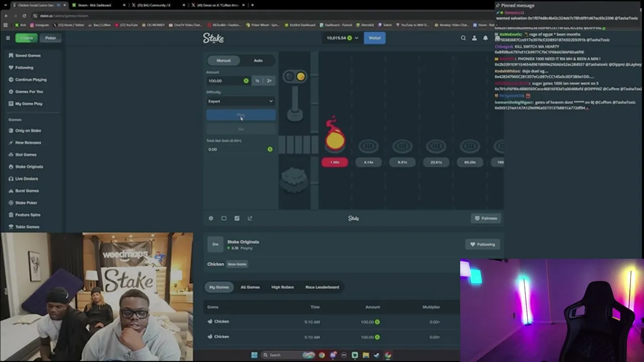Open the Wallet
644x362 pixels.
(x=375, y=38)
